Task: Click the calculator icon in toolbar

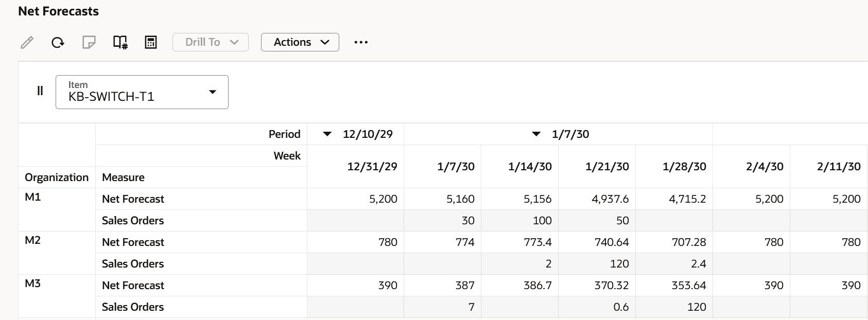Action: [151, 42]
